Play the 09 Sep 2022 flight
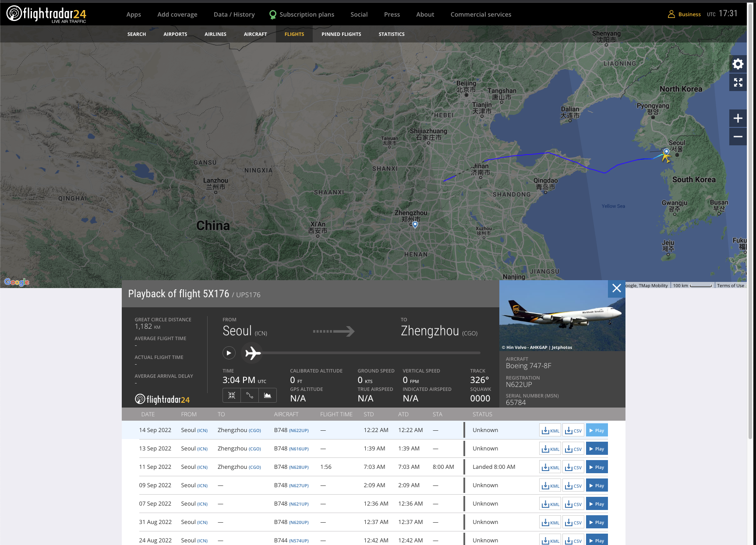Image resolution: width=756 pixels, height=545 pixels. (597, 485)
